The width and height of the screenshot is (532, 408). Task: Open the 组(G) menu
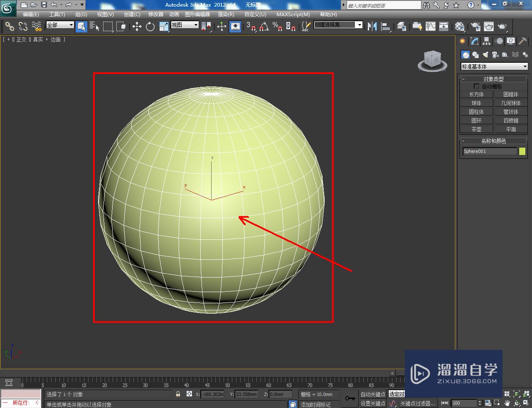(81, 15)
